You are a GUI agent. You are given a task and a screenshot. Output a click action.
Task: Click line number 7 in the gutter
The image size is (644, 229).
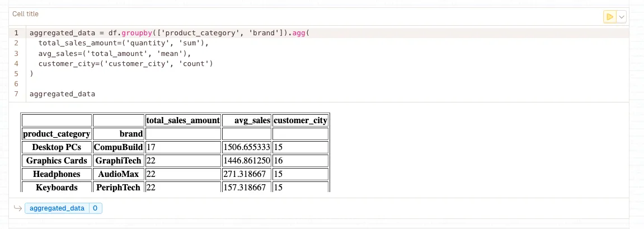pyautogui.click(x=16, y=94)
